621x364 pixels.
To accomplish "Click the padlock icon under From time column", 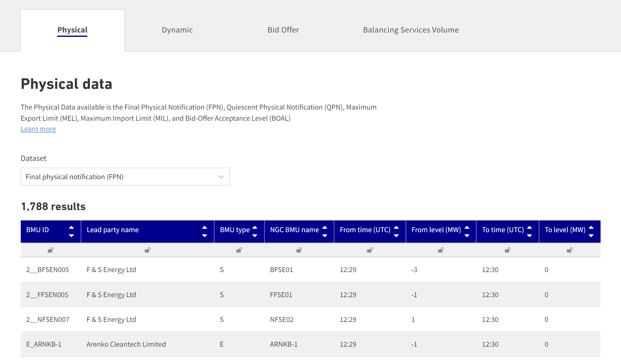I will point(370,250).
